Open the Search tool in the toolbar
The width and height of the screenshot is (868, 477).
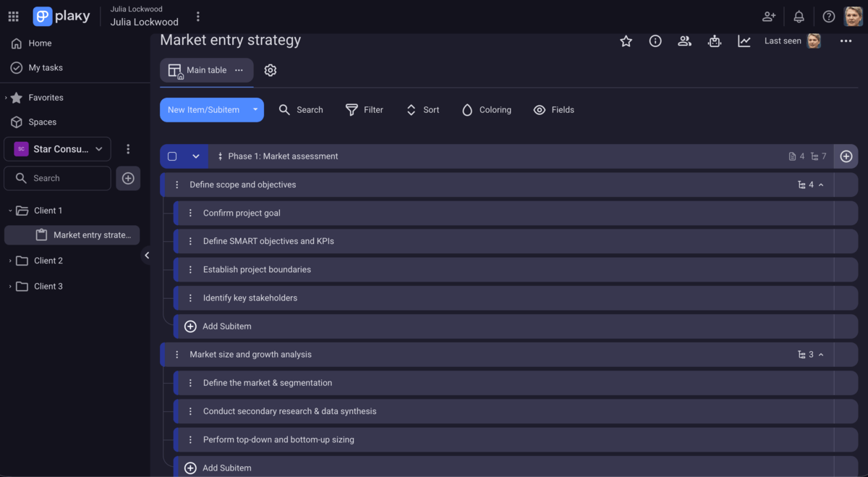(300, 109)
